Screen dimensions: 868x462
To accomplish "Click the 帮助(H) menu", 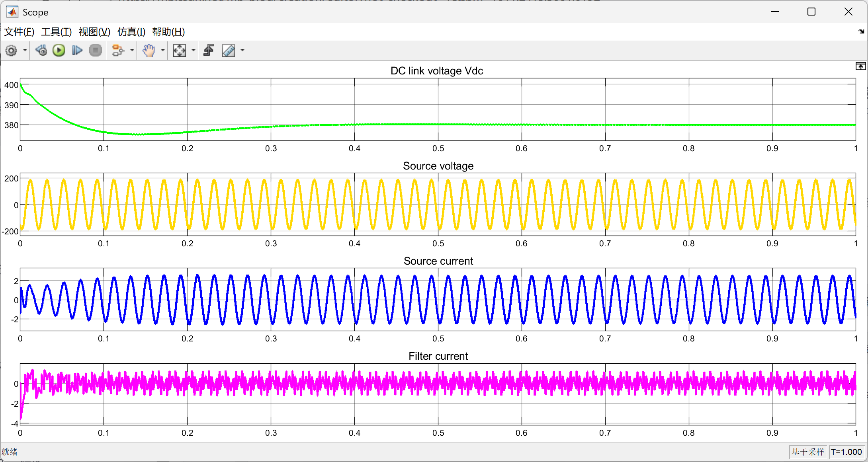I will point(168,32).
